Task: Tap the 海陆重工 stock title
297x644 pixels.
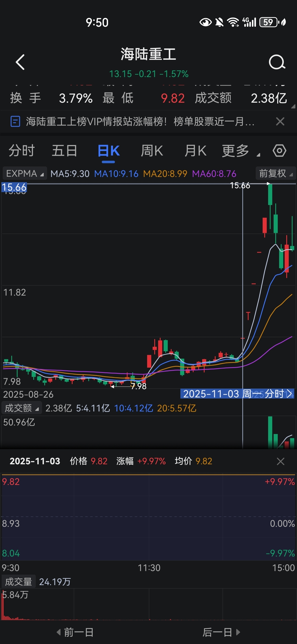Action: 148,54
